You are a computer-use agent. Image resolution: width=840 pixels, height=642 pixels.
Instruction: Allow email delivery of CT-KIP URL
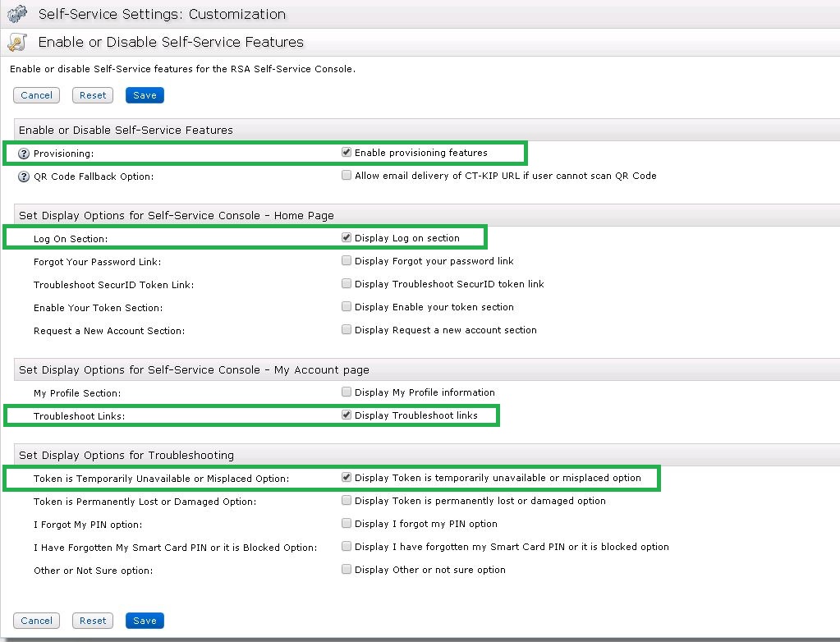click(x=347, y=174)
